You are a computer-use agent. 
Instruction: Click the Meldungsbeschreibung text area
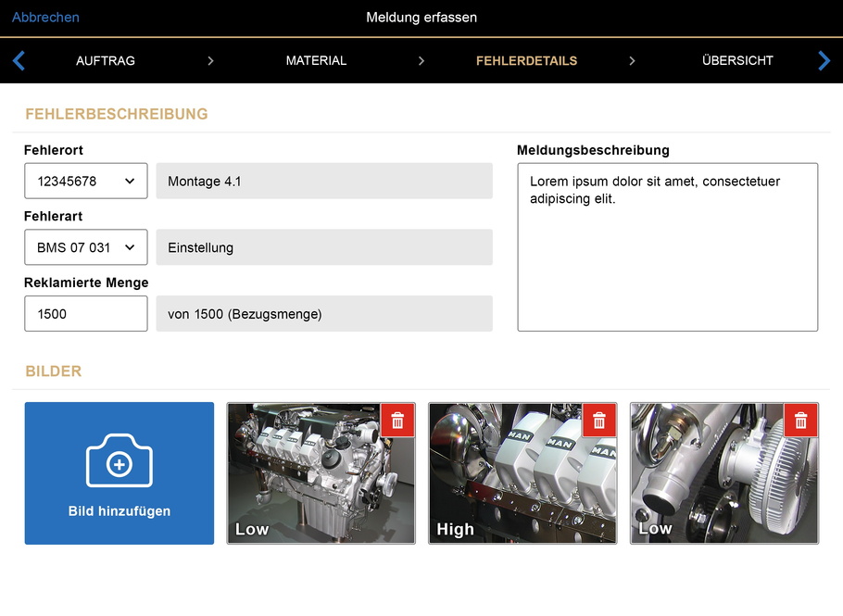click(668, 247)
